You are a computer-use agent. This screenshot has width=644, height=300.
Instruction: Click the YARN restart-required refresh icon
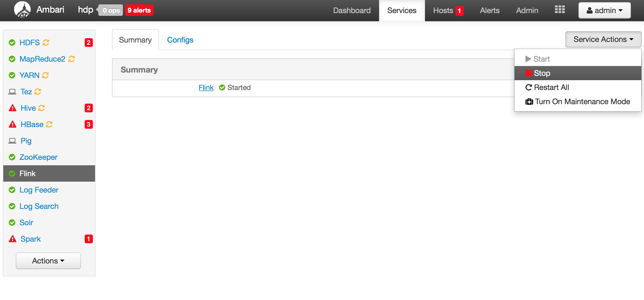pyautogui.click(x=45, y=75)
